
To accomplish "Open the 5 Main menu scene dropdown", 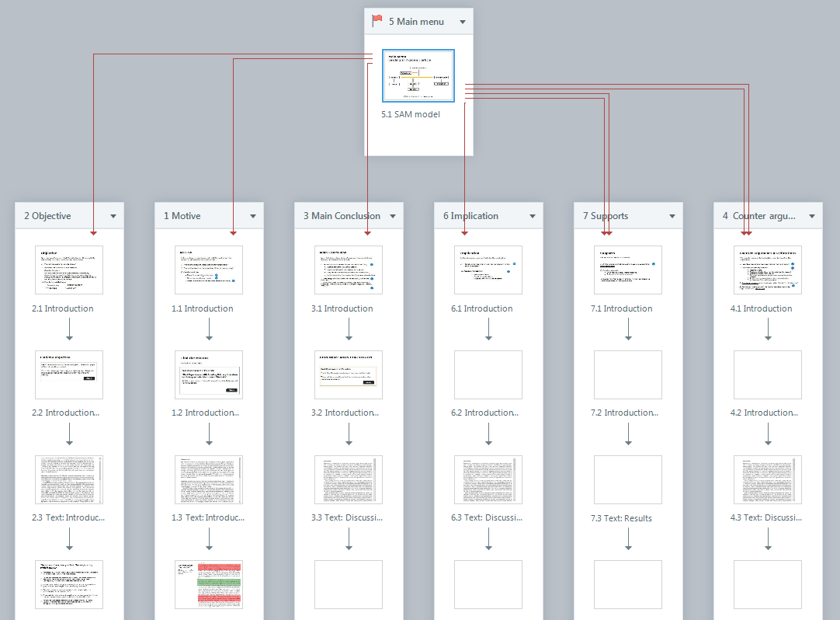I will click(x=463, y=22).
